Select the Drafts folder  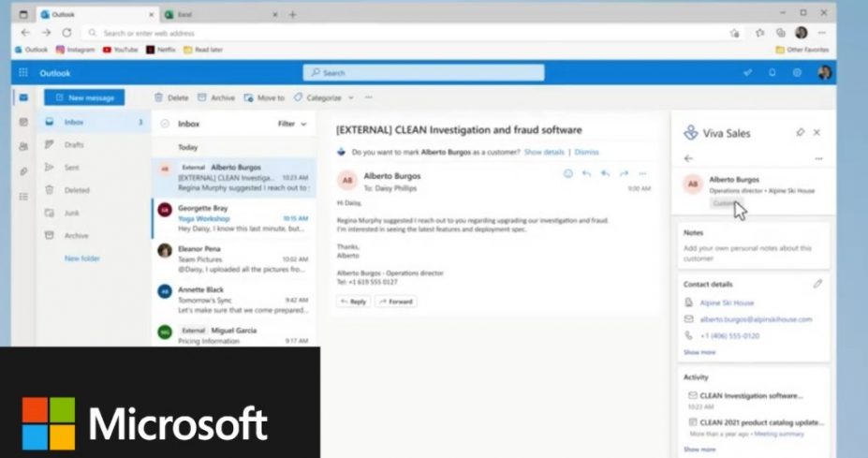(74, 145)
